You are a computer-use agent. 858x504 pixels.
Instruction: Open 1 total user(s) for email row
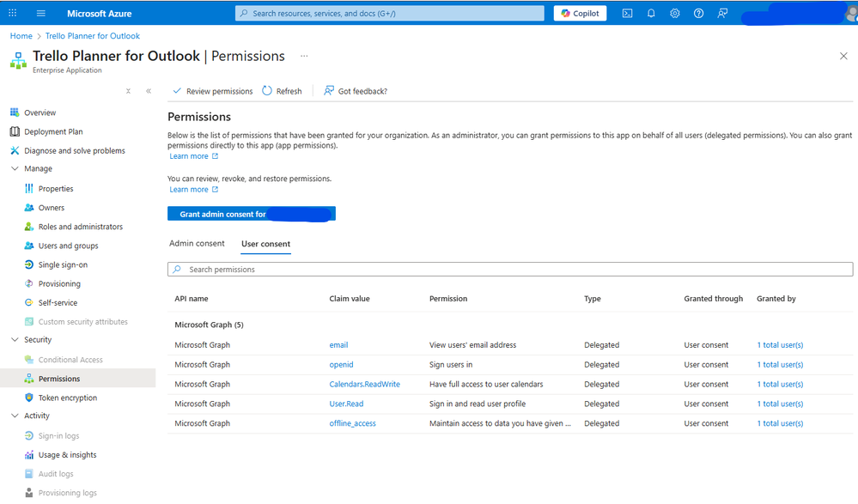point(781,345)
